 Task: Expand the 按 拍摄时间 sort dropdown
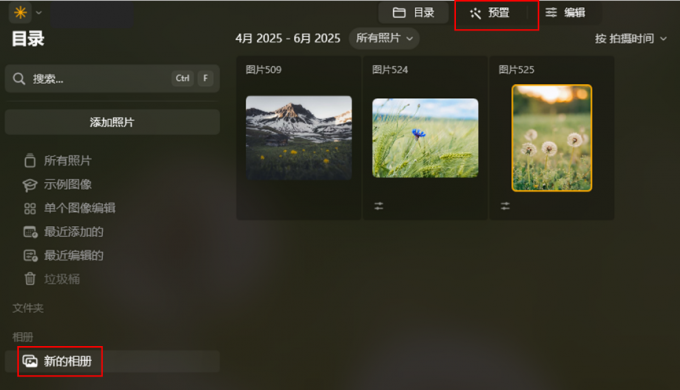[631, 39]
